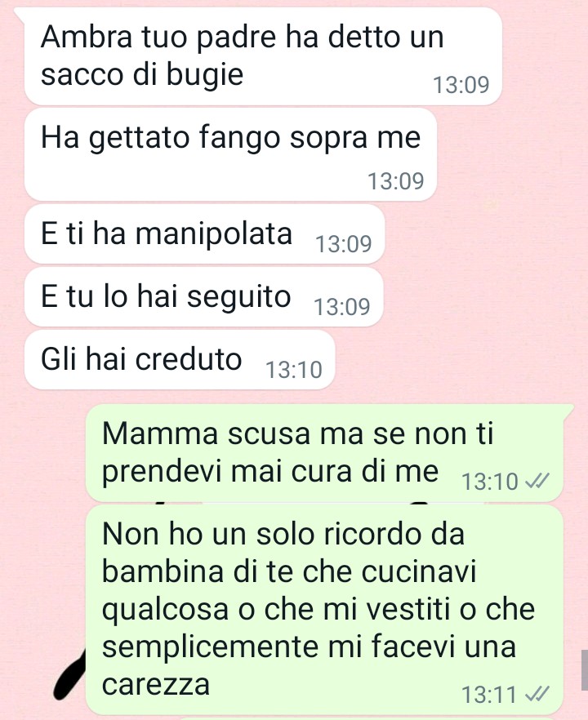This screenshot has height=720, width=588.
Task: Tap the 13:09 timestamp next to 'E ti ha manipolata'
Action: (343, 244)
